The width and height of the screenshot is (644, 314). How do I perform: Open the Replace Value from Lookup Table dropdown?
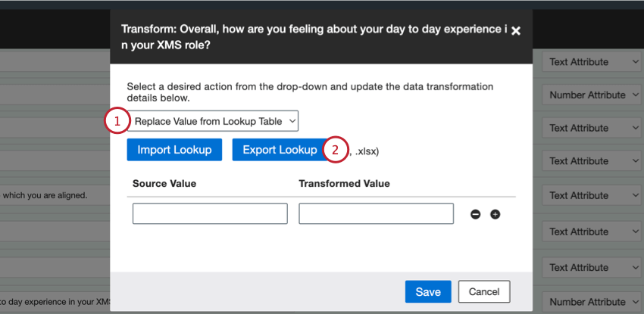point(215,121)
